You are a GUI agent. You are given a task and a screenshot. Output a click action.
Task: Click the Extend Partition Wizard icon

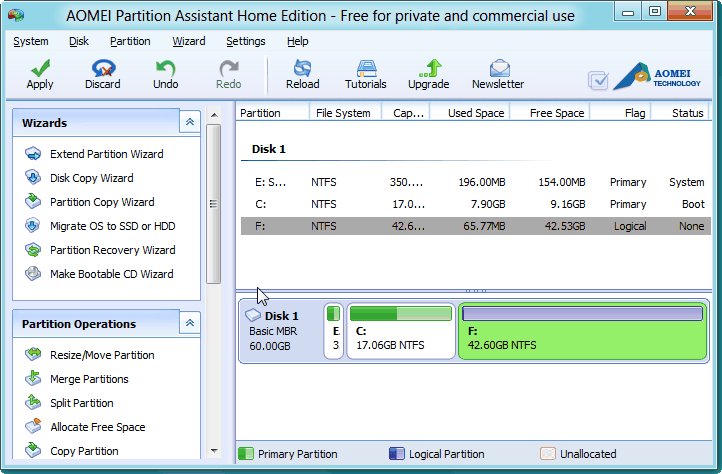(33, 153)
